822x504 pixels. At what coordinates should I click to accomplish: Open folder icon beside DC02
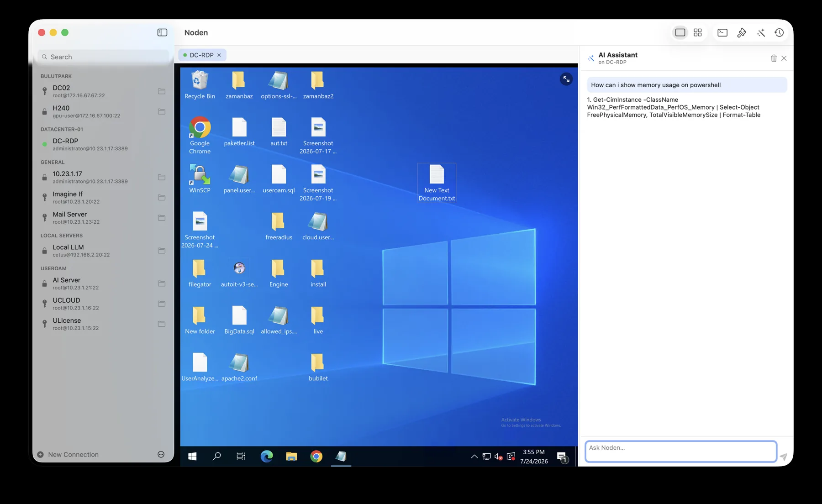pos(162,91)
